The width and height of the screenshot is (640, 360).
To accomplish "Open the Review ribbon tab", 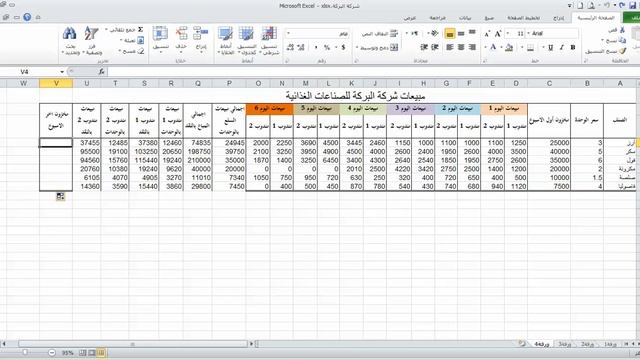I will 437,18.
